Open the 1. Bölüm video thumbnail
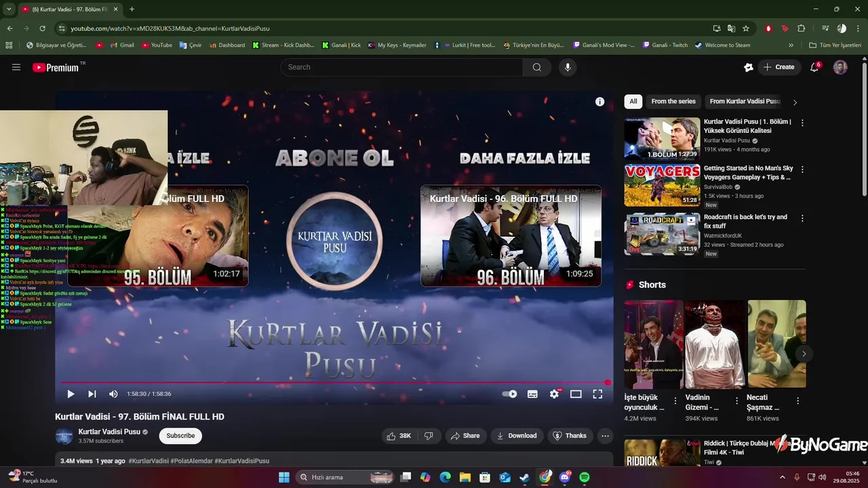Screen dimensions: 868x488 coord(662,139)
